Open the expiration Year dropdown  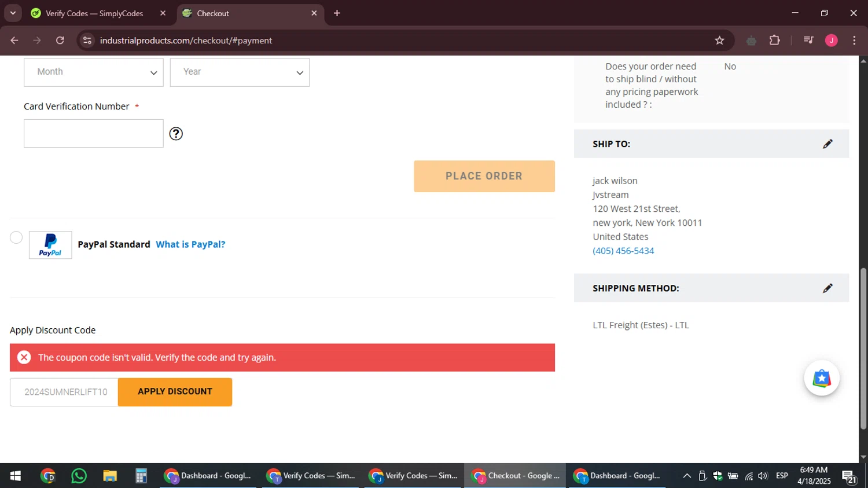[240, 72]
